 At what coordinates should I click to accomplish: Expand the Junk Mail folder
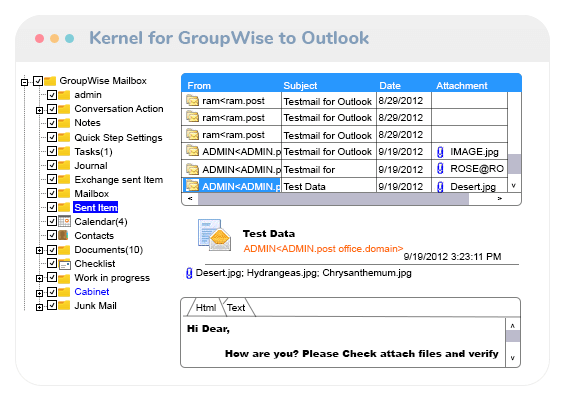40,307
